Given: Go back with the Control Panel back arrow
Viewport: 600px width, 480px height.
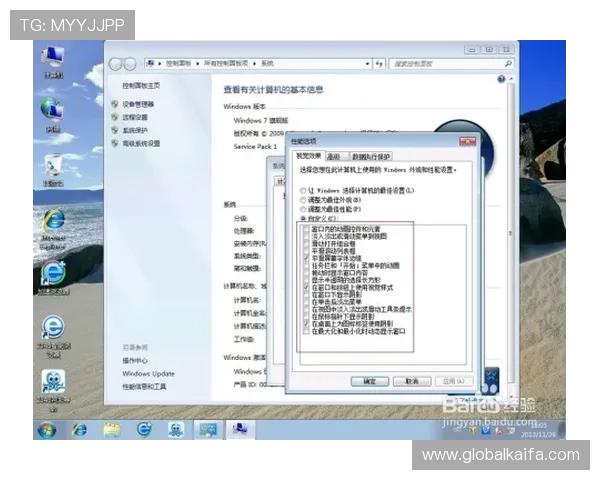Looking at the screenshot, I should coord(115,64).
